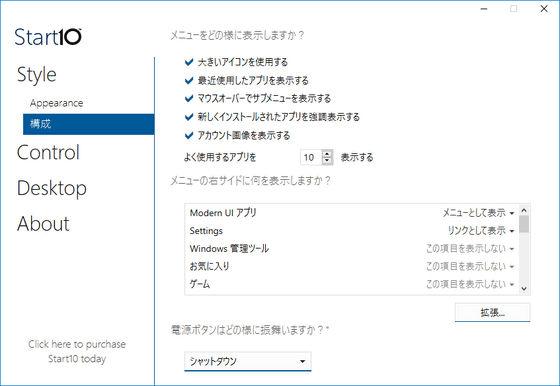The width and height of the screenshot is (560, 386).
Task: Open Modern UI アプリ display dropdown
Action: click(x=478, y=213)
